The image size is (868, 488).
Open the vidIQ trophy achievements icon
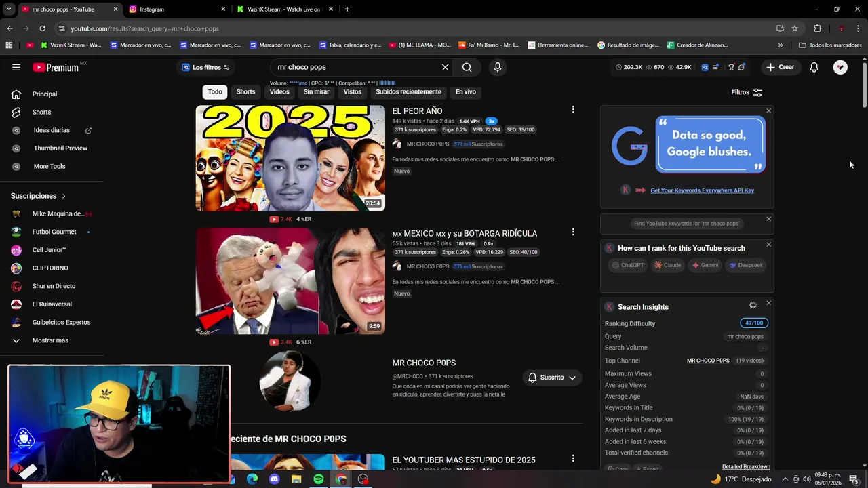point(731,67)
